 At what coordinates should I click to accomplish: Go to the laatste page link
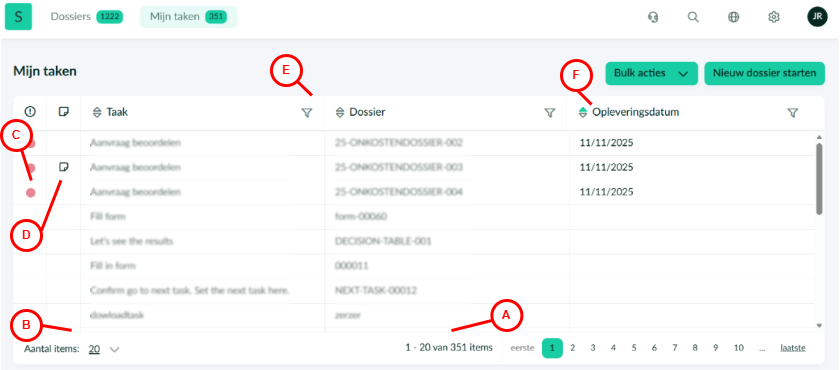point(793,348)
